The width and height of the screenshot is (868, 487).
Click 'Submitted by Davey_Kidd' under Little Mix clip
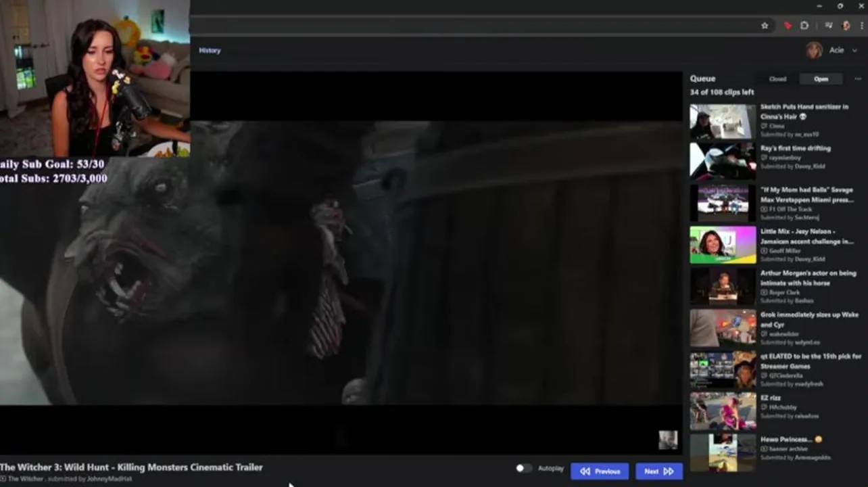(x=792, y=259)
